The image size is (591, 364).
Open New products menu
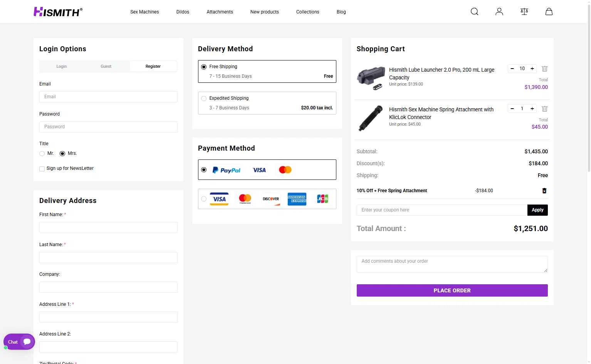pyautogui.click(x=265, y=12)
